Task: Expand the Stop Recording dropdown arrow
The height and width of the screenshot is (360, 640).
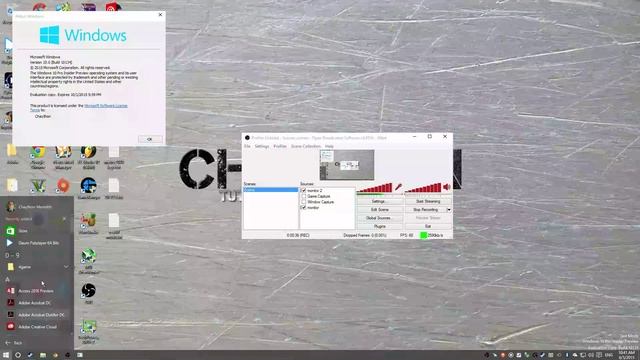Action: tap(449, 210)
